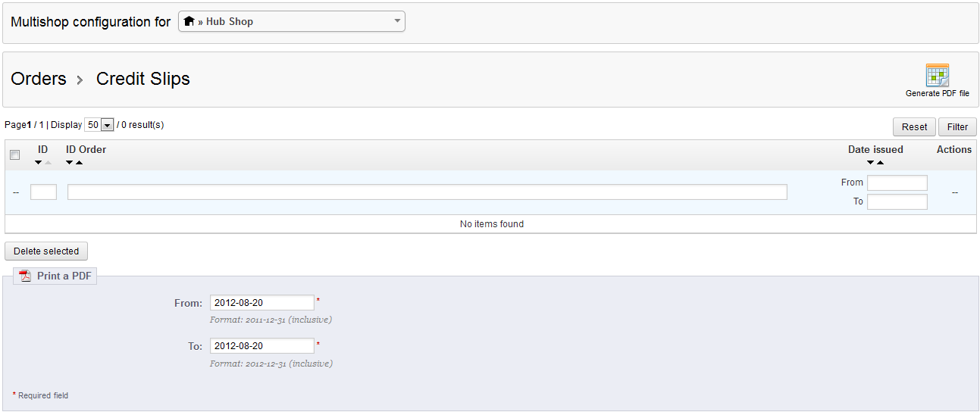The image size is (980, 412).
Task: Click the Date issued From filter field
Action: (897, 183)
